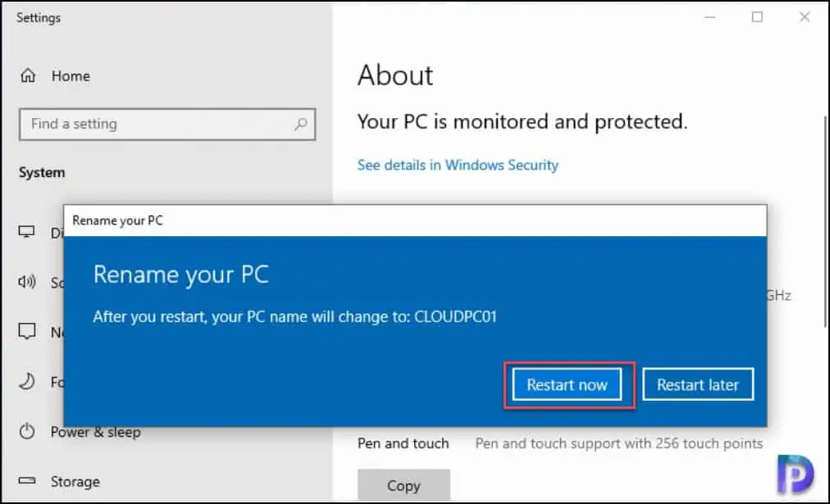This screenshot has height=504, width=830.
Task: Click the About heading text
Action: coord(394,75)
